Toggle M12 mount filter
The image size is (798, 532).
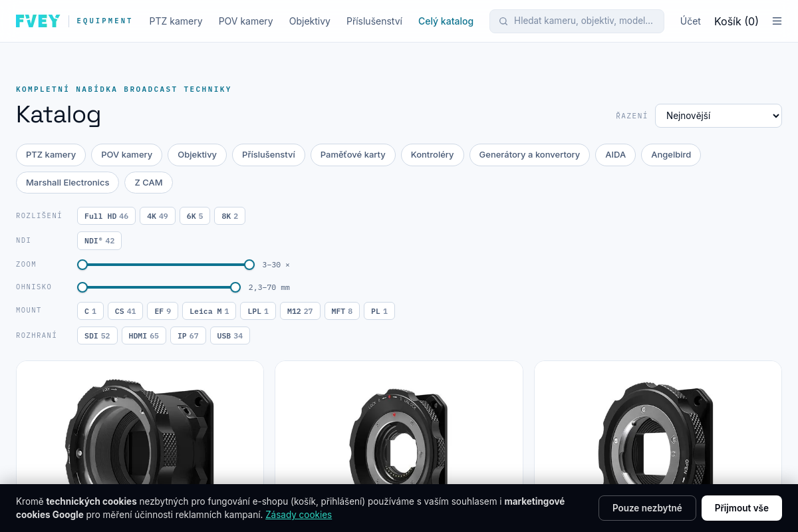(x=300, y=311)
